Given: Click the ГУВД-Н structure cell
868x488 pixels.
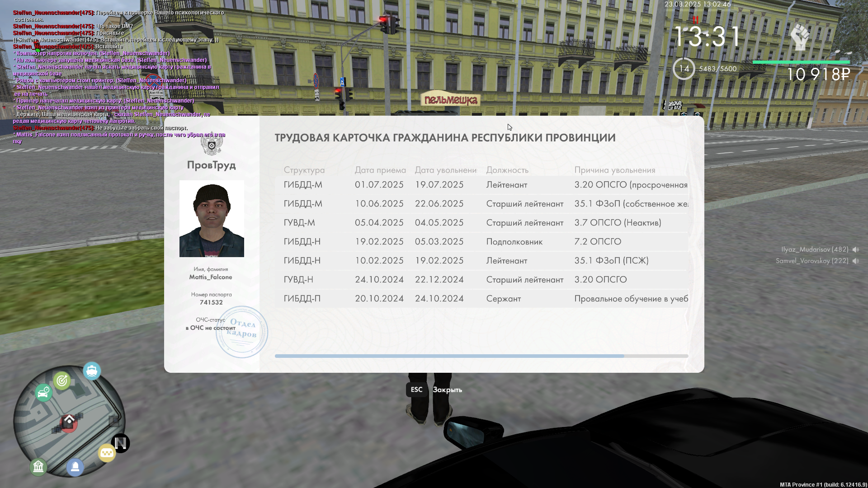Looking at the screenshot, I should (298, 280).
